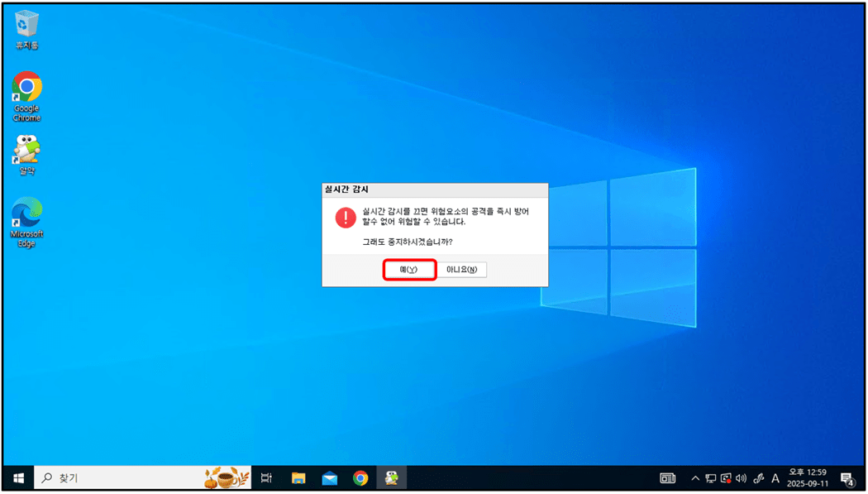868x494 pixels.
Task: Open the volume speaker tray control
Action: click(x=741, y=477)
